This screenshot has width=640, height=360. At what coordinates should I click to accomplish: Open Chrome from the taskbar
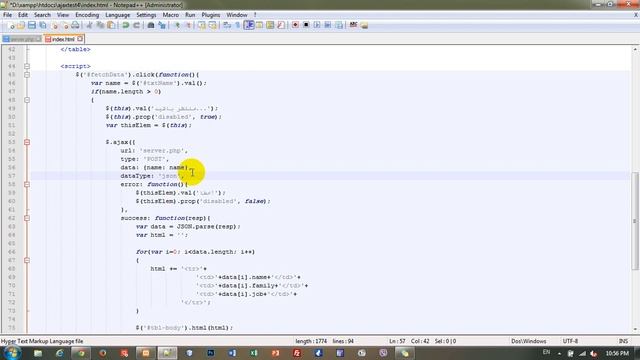[x=81, y=353]
